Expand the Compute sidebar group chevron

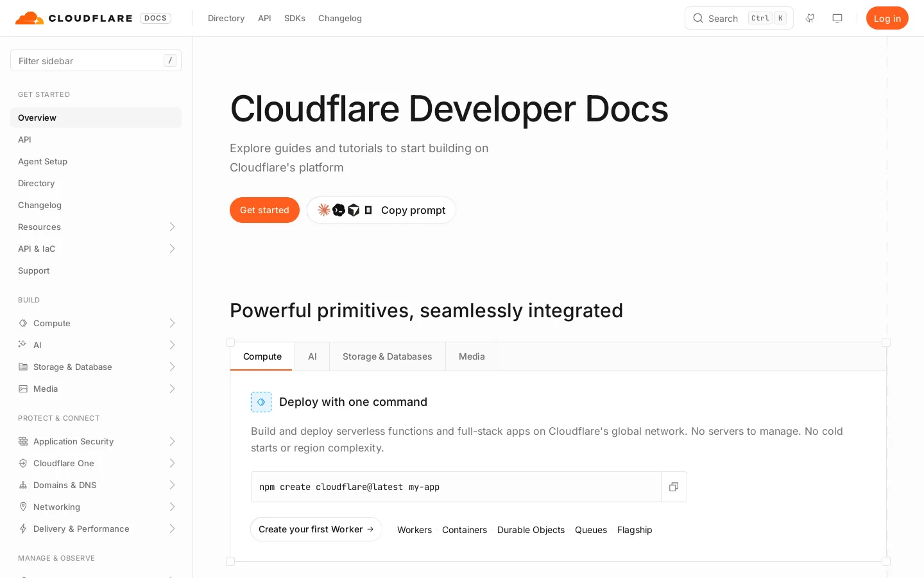coord(172,323)
